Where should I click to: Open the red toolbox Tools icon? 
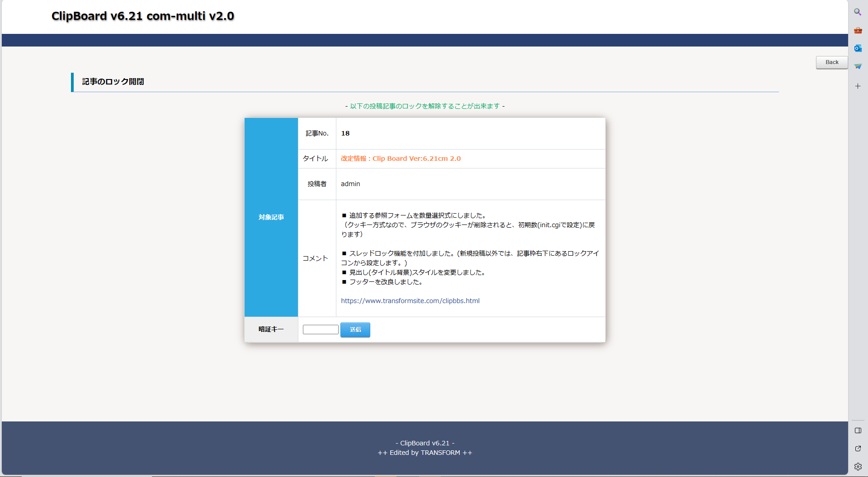pyautogui.click(x=858, y=30)
